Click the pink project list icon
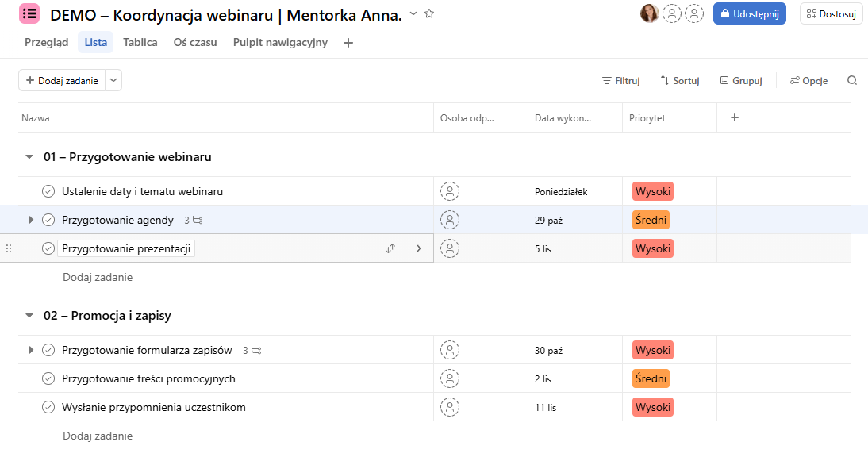 click(29, 13)
